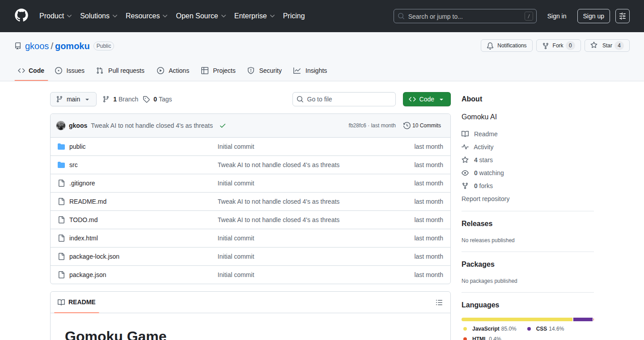The height and width of the screenshot is (340, 644).
Task: Click the Search or jump to field
Action: tap(465, 16)
